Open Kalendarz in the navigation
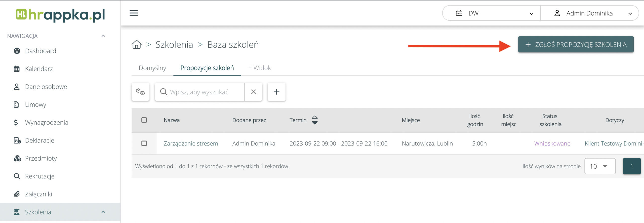This screenshot has width=644, height=223. tap(39, 69)
